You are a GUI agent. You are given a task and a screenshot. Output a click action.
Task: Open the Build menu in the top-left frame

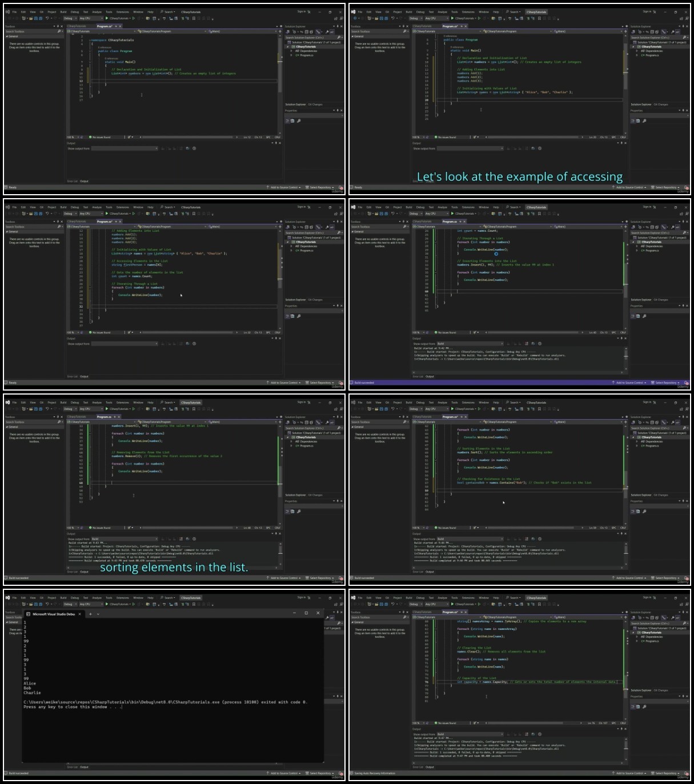(x=63, y=11)
